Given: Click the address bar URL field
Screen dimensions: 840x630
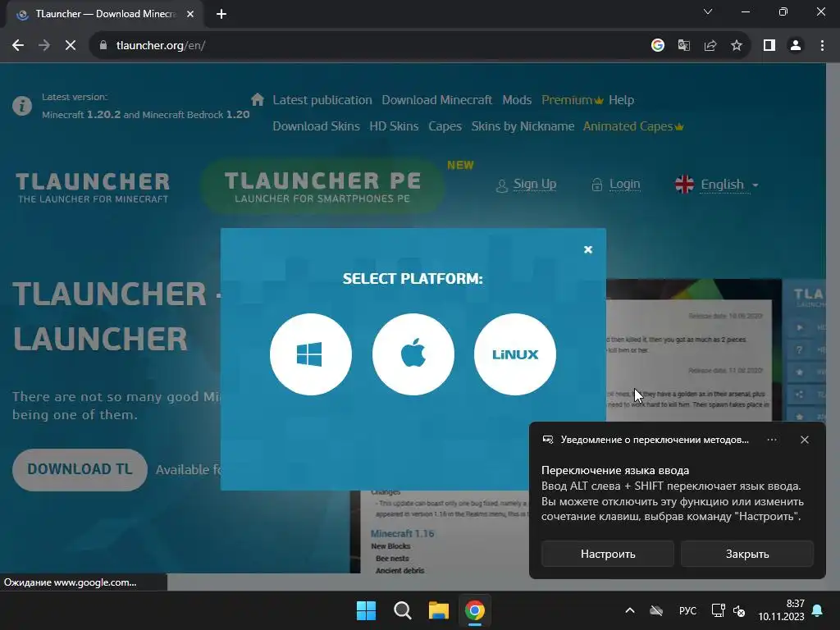Looking at the screenshot, I should click(370, 46).
